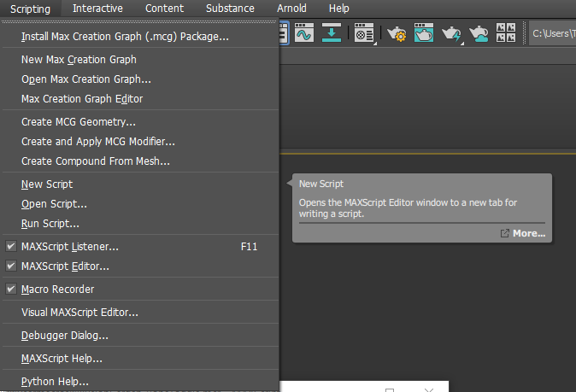Open the Content menu
The image size is (576, 392).
pyautogui.click(x=164, y=8)
